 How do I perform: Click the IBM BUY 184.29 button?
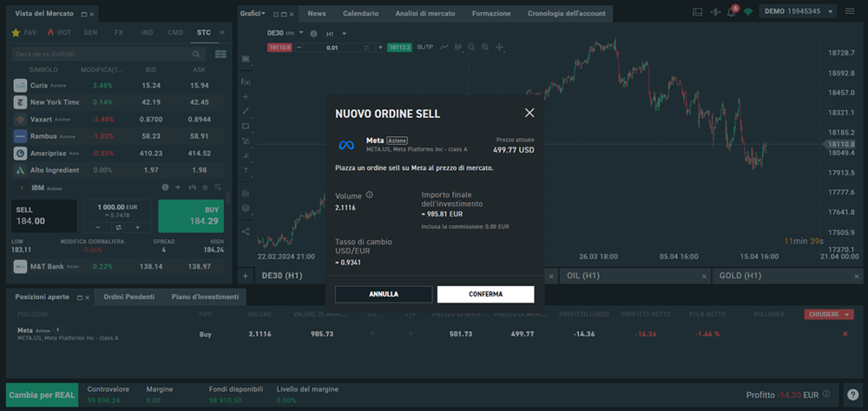(191, 216)
